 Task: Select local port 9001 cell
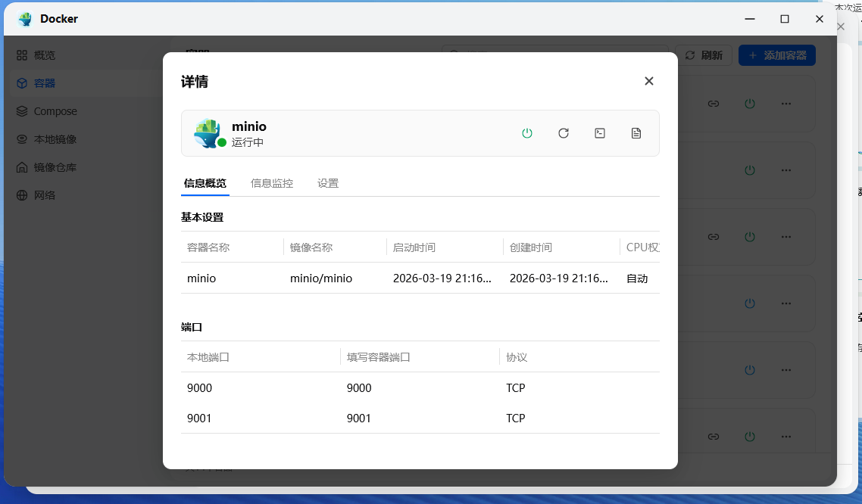(x=199, y=418)
